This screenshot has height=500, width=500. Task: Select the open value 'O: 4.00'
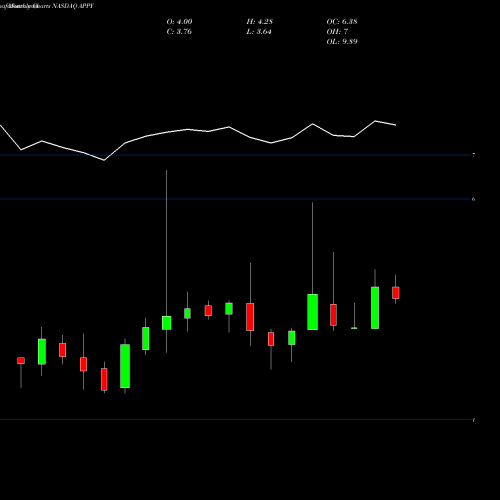pyautogui.click(x=179, y=22)
